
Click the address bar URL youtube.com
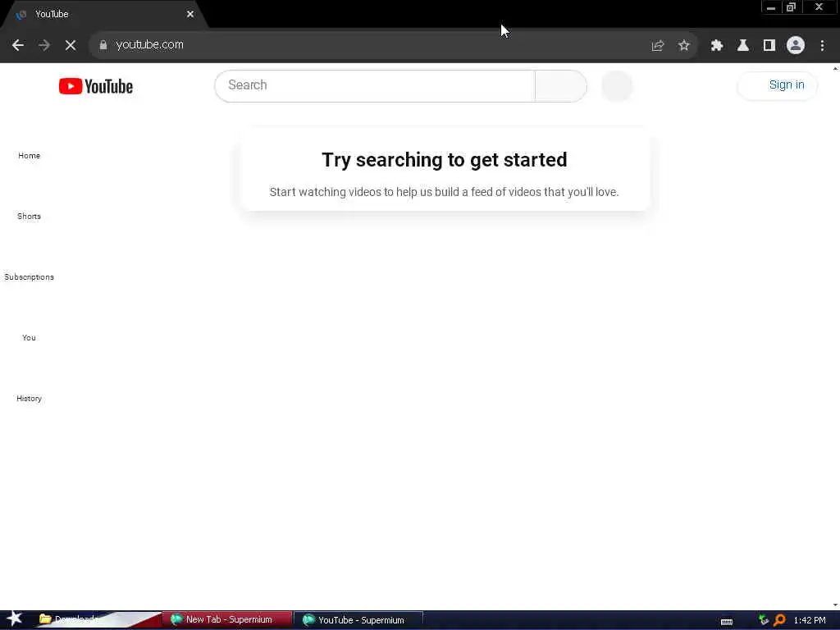click(x=149, y=44)
